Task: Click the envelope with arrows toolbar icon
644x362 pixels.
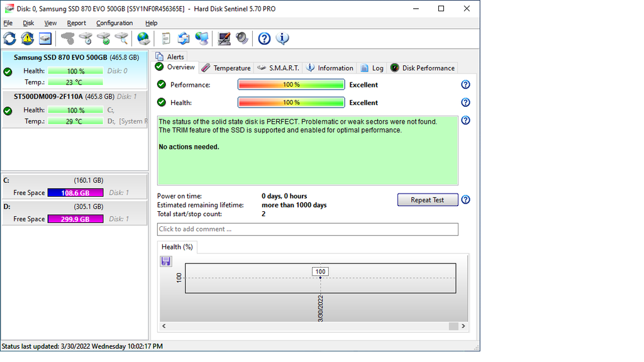Action: pyautogui.click(x=184, y=38)
